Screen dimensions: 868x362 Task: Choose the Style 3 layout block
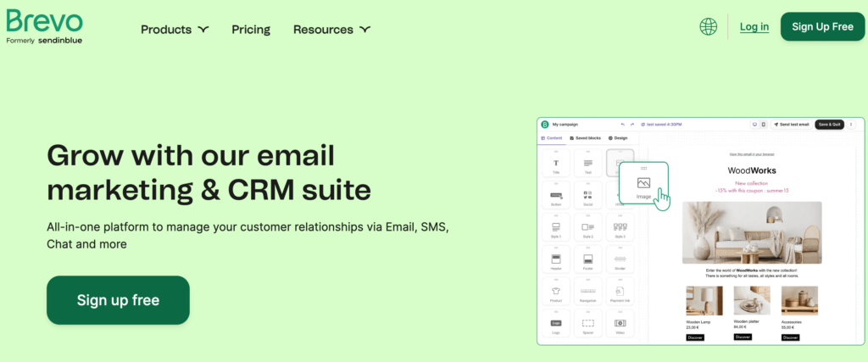point(620,229)
